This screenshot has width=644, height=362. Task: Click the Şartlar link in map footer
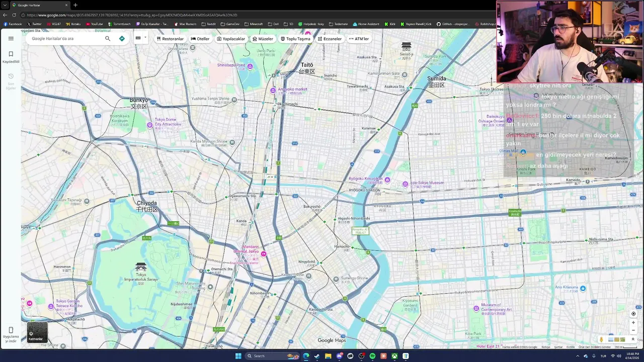(x=558, y=347)
